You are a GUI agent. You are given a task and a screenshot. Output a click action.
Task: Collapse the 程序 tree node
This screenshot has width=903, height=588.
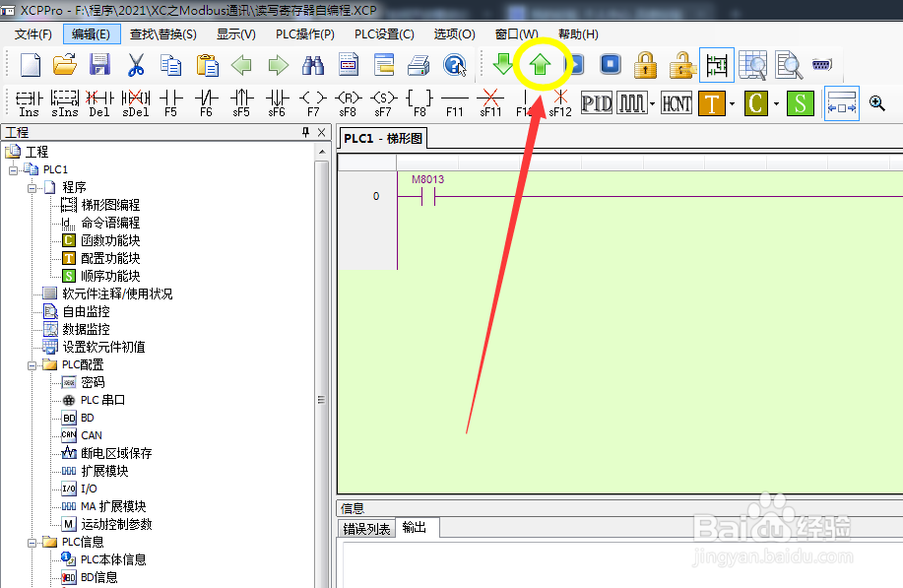[32, 188]
